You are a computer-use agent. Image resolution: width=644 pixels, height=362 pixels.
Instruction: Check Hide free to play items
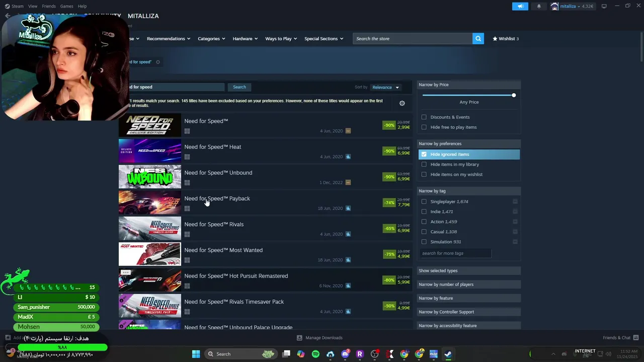[x=424, y=127]
